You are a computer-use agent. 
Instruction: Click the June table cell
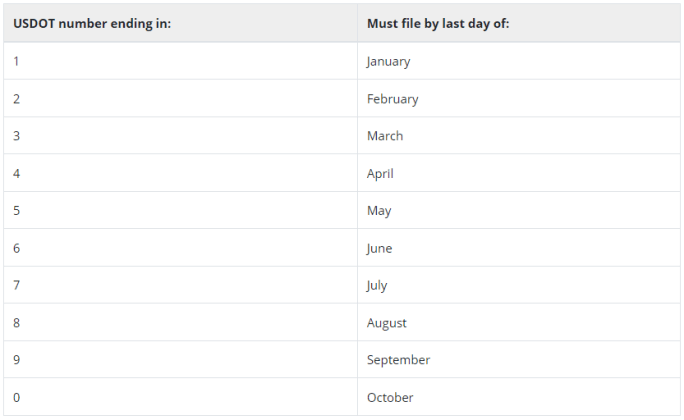point(379,248)
